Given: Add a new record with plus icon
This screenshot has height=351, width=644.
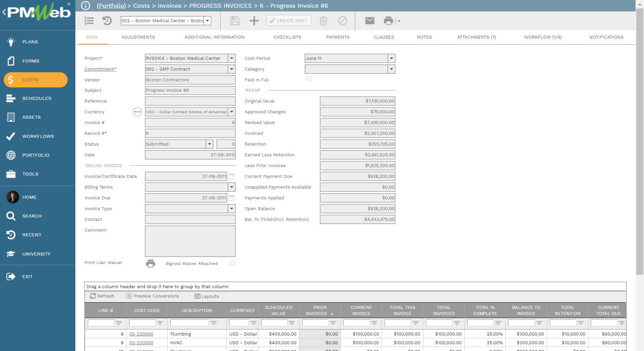Looking at the screenshot, I should pyautogui.click(x=254, y=21).
